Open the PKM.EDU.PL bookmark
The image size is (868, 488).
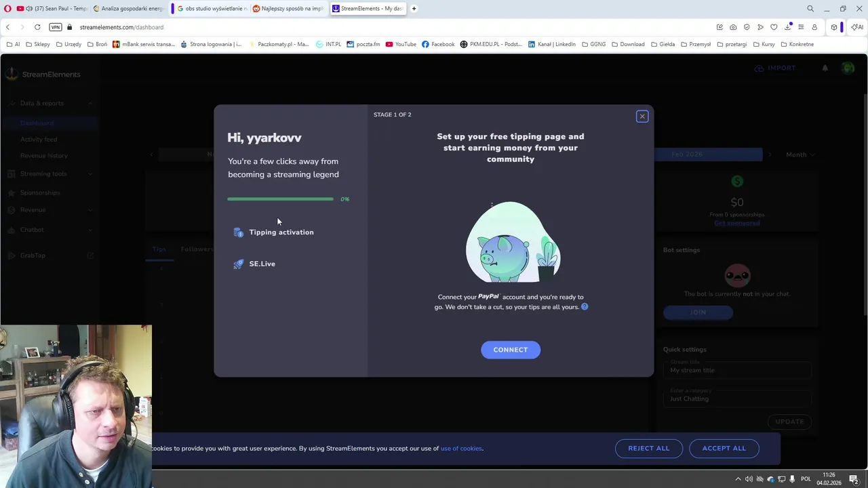(x=491, y=44)
